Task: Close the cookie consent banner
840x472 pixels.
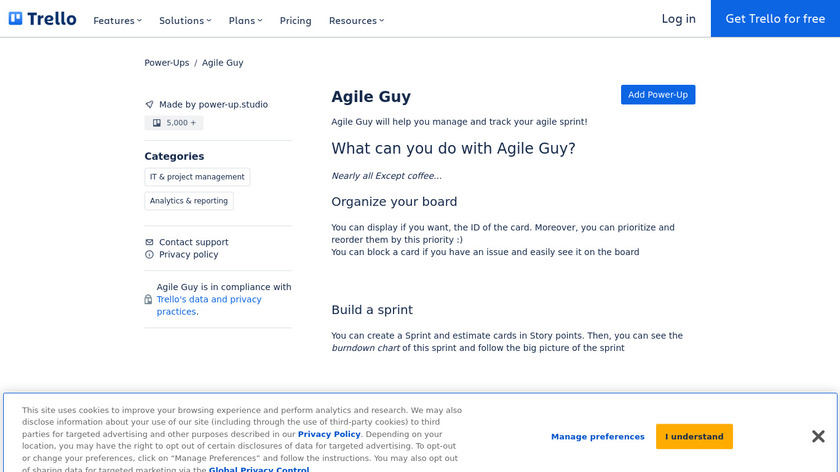Action: [x=817, y=436]
